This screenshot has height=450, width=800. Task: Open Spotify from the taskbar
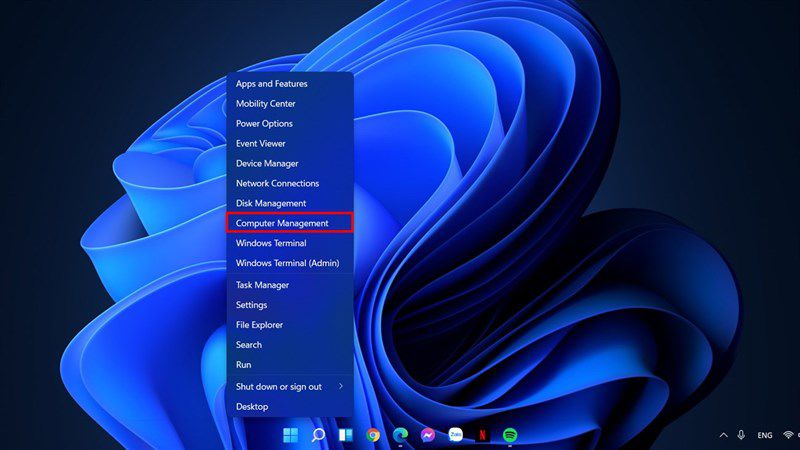coord(510,435)
